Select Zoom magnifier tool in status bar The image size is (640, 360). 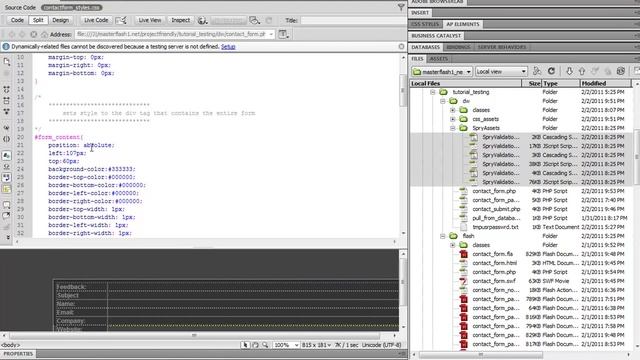click(265, 345)
